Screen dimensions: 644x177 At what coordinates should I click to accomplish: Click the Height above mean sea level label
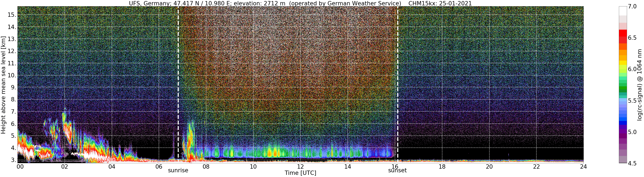pos(3,85)
